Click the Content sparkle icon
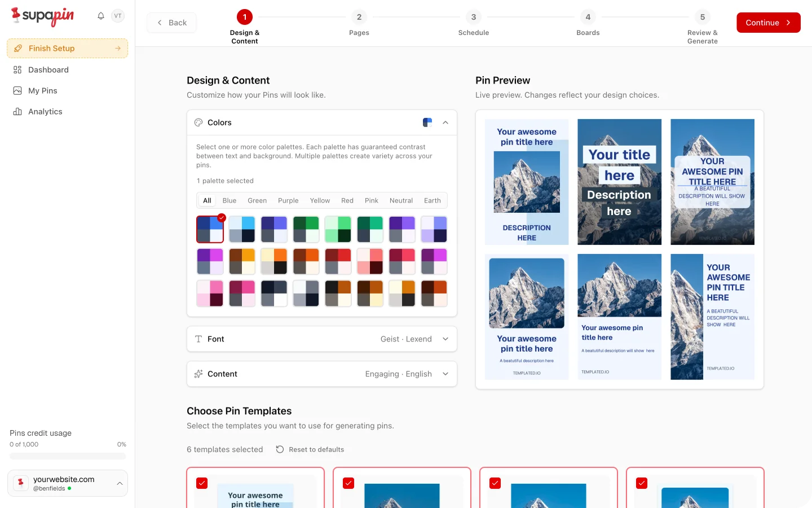The width and height of the screenshot is (812, 508). click(x=198, y=374)
